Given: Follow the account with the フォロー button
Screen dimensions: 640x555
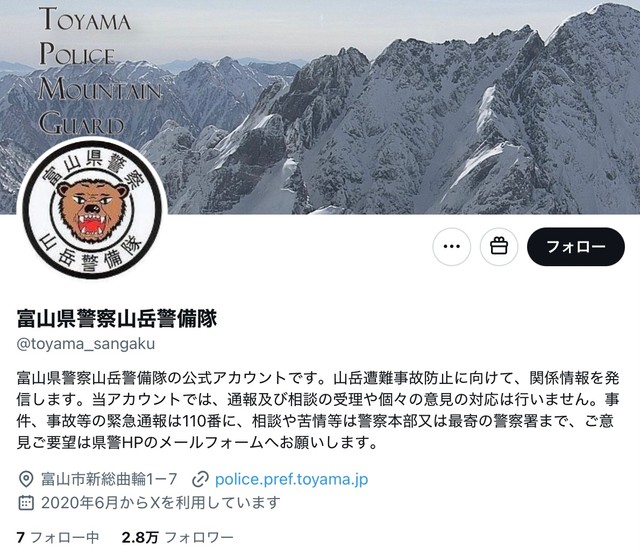Looking at the screenshot, I should tap(576, 247).
